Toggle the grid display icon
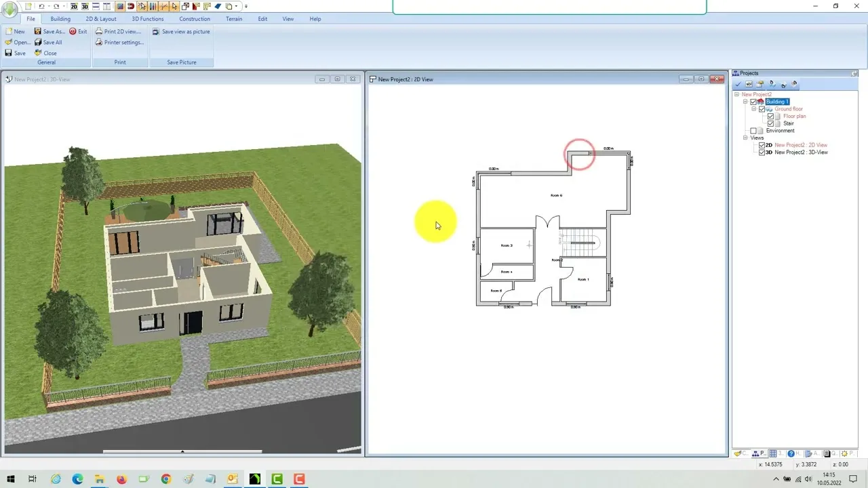This screenshot has height=488, width=868. (x=120, y=6)
